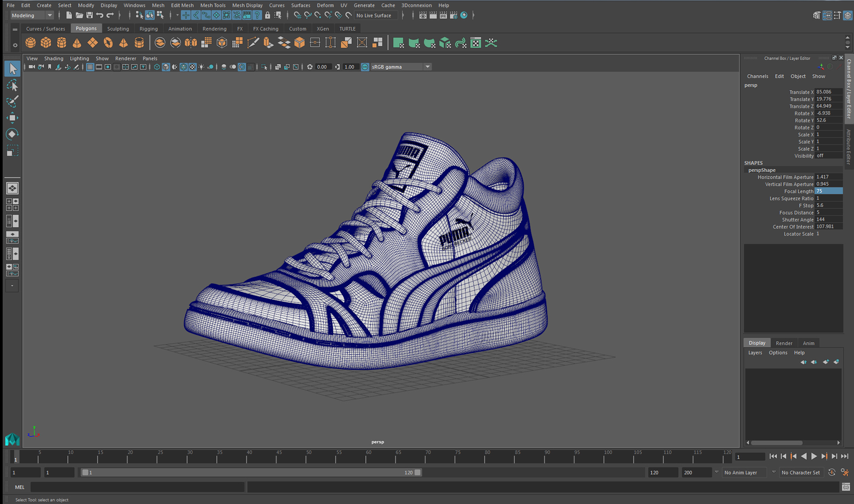Click the Mirror geometry shelf icon
This screenshot has width=854, height=504.
(x=191, y=43)
